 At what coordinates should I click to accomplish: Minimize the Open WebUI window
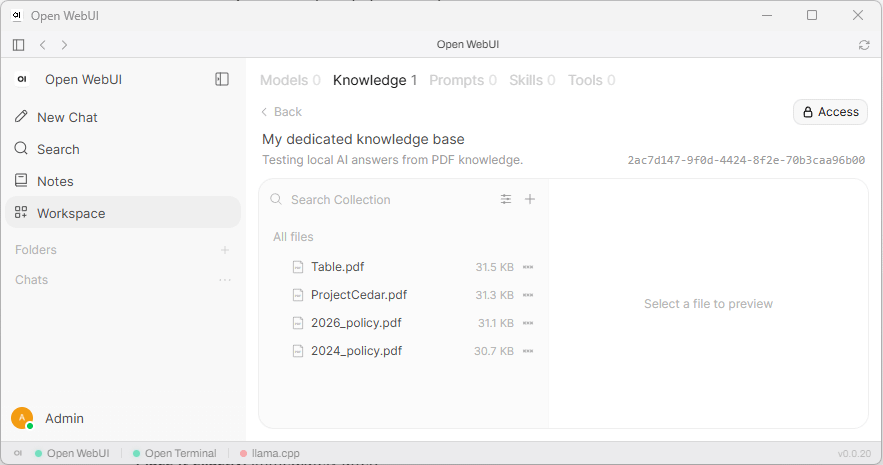767,15
